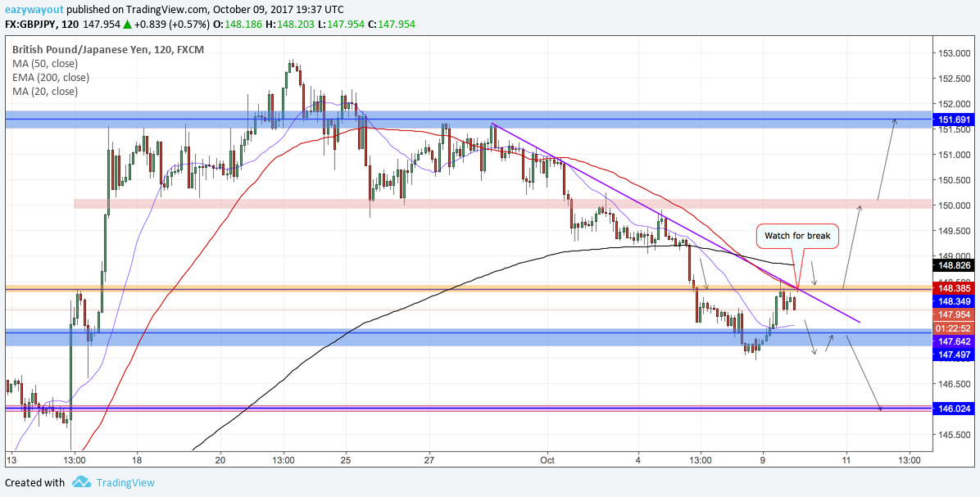
Task: Click the +0.839 (+0.57%) change value
Action: click(173, 24)
